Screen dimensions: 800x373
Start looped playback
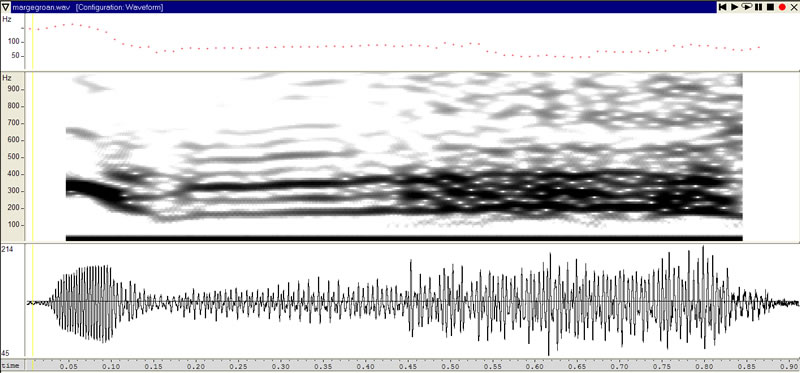point(746,7)
